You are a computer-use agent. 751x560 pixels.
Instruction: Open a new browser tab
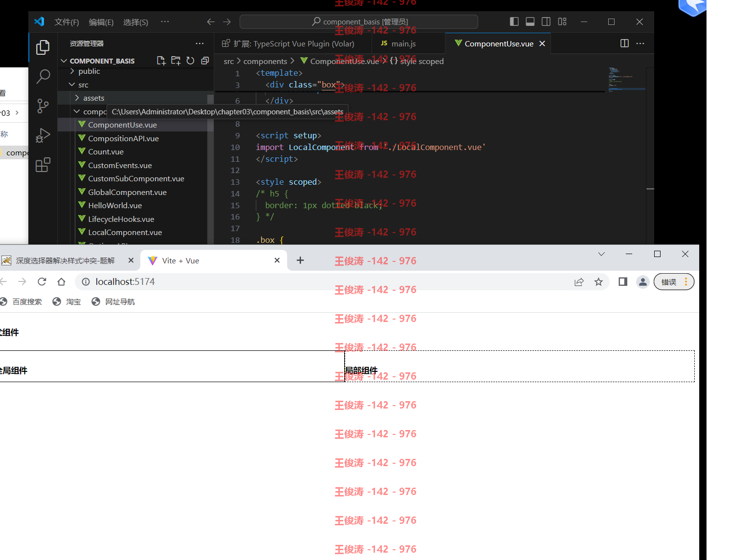tap(300, 260)
